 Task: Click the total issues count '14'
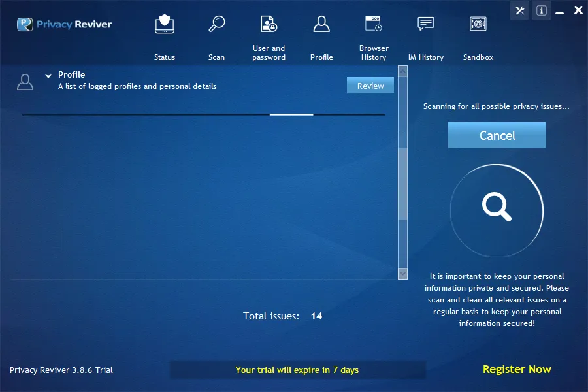click(x=316, y=316)
